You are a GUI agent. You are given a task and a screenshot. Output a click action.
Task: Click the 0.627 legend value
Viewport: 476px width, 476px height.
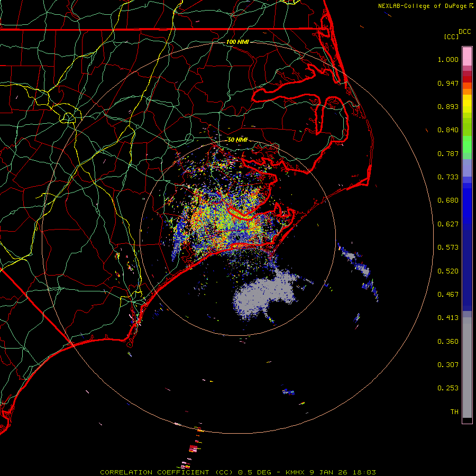[448, 224]
